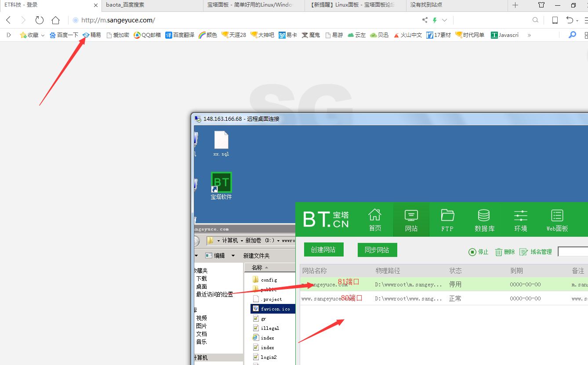Click the green lightning speed-mode icon

(x=435, y=20)
